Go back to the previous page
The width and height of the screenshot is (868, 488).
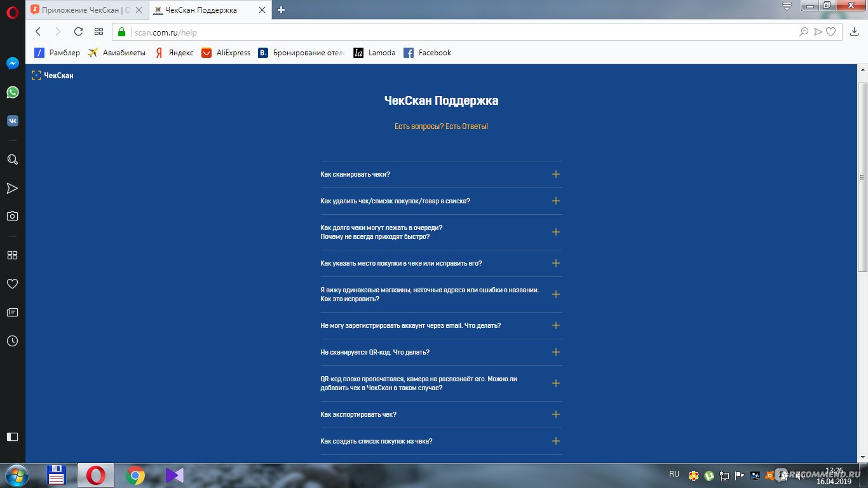(x=38, y=32)
